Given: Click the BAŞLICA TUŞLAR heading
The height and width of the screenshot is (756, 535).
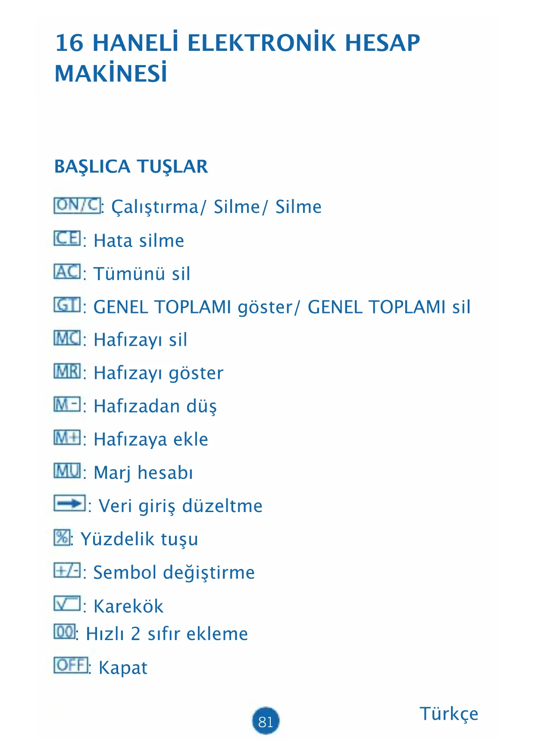Looking at the screenshot, I should (131, 166).
